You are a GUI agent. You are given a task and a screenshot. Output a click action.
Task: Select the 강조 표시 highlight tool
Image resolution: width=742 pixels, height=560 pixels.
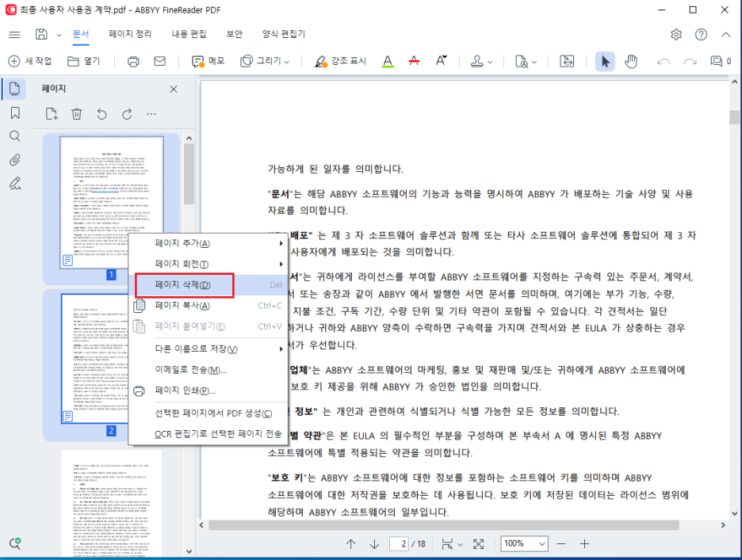pos(340,61)
